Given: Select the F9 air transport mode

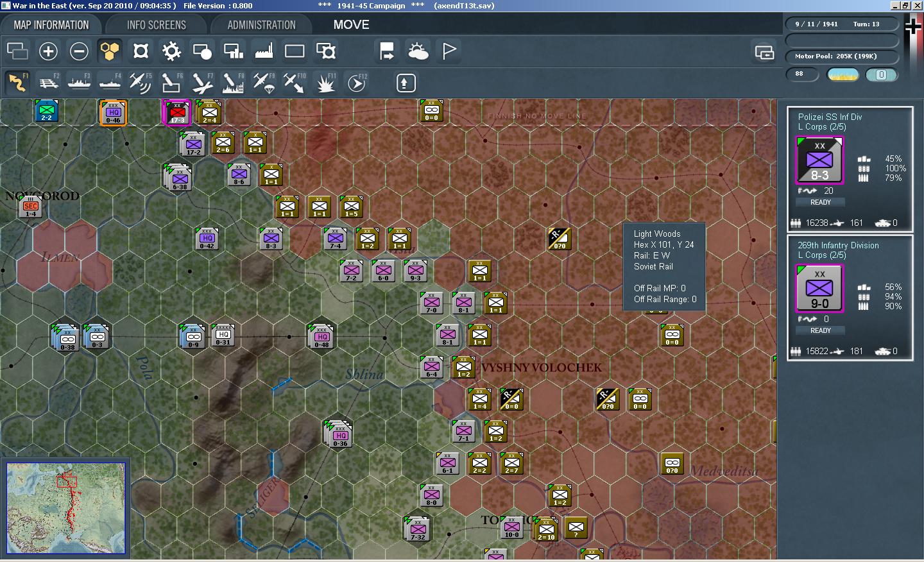Looking at the screenshot, I should tap(264, 83).
